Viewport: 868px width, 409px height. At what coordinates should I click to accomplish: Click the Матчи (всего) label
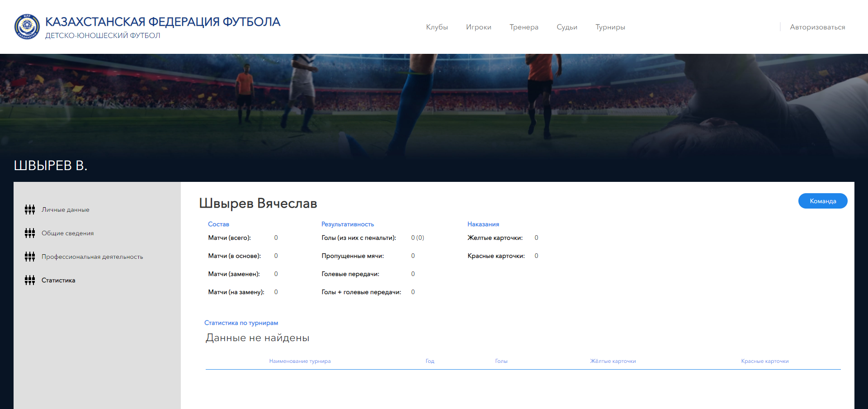pos(229,238)
